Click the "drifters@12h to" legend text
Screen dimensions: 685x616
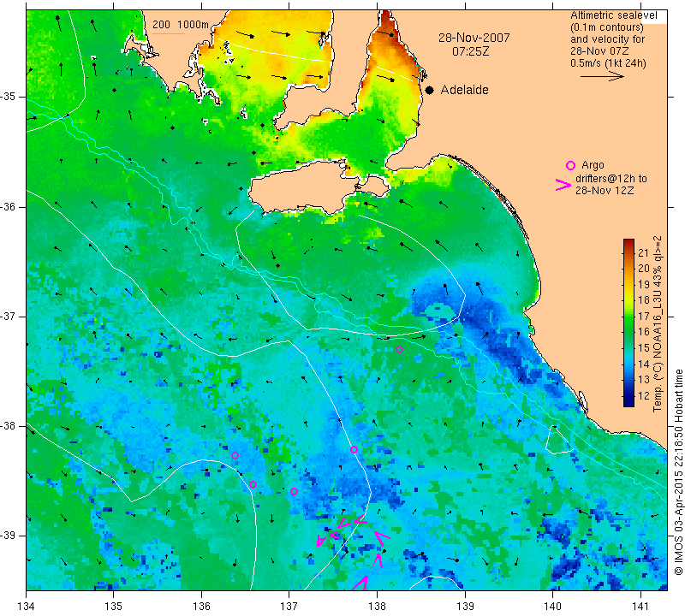click(x=611, y=179)
